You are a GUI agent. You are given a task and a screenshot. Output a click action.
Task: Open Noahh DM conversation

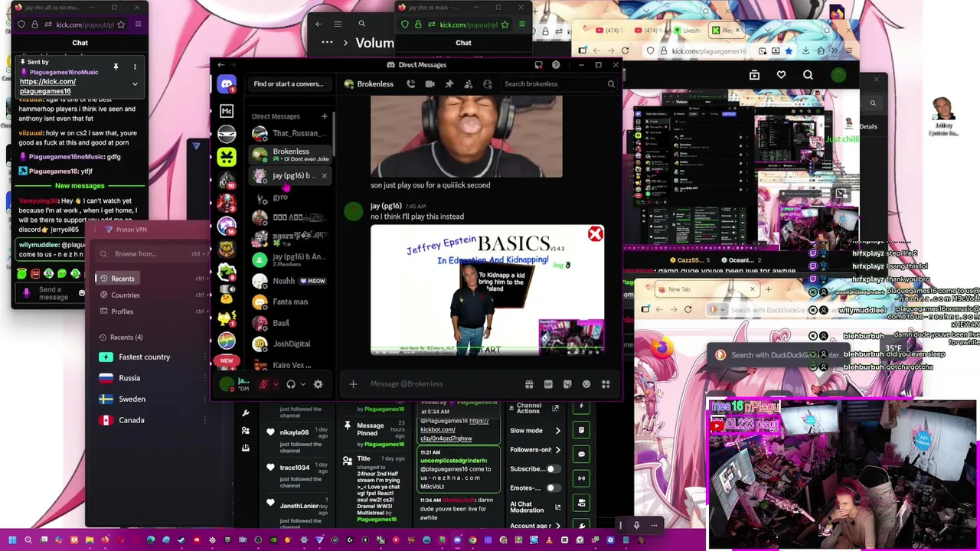(x=291, y=281)
